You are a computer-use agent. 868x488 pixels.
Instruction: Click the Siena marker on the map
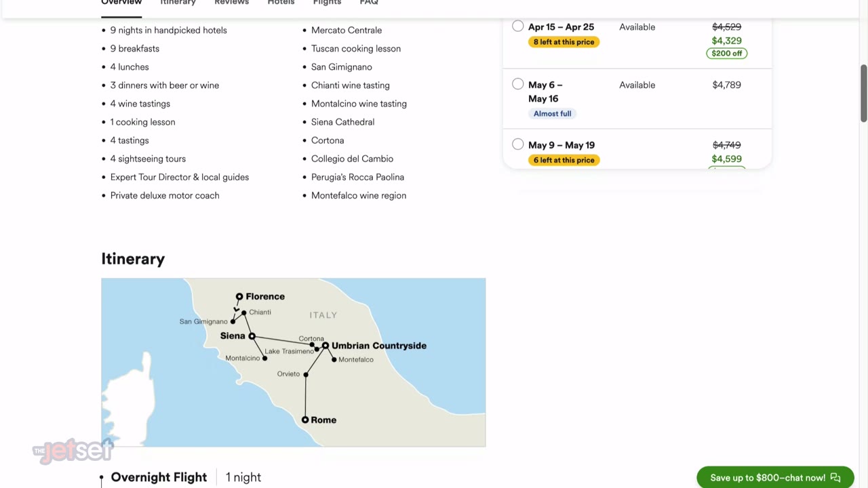click(252, 336)
